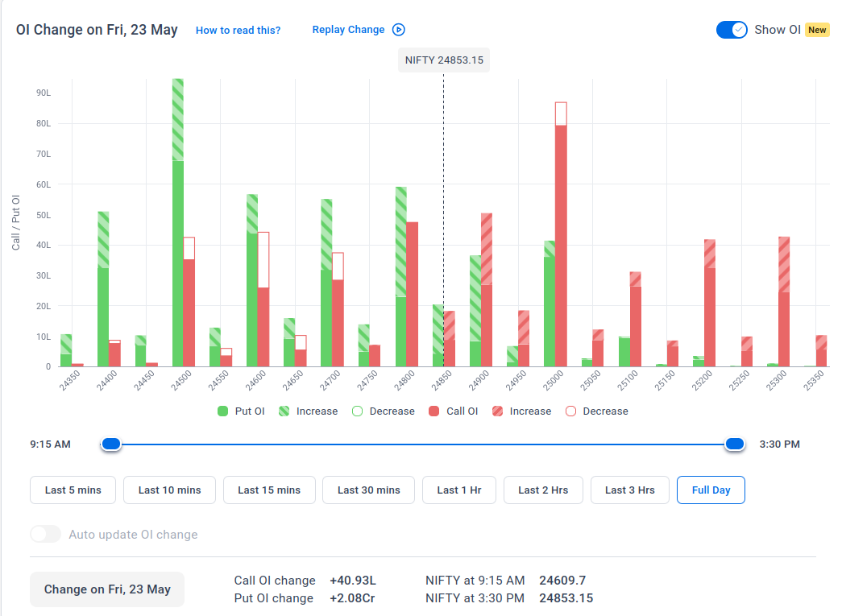
Task: Toggle the Show OI switch
Action: click(732, 30)
